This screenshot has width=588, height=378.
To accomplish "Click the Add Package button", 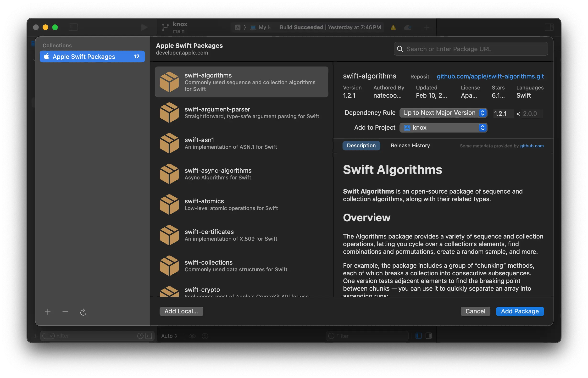I will click(520, 311).
